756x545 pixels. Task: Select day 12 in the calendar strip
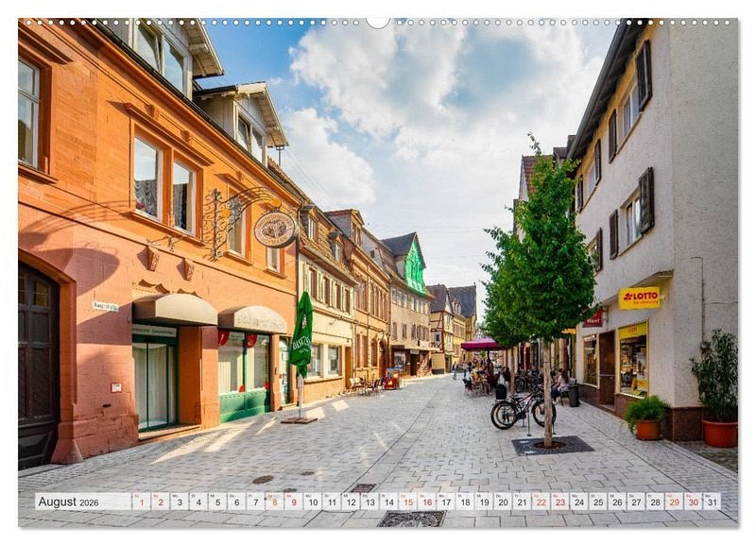[351, 502]
